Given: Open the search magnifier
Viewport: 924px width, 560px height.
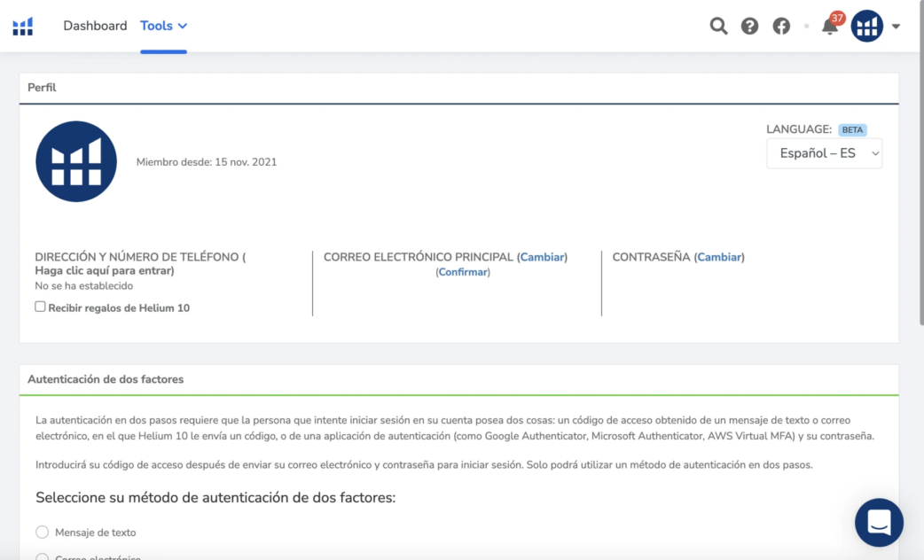Looking at the screenshot, I should [718, 26].
